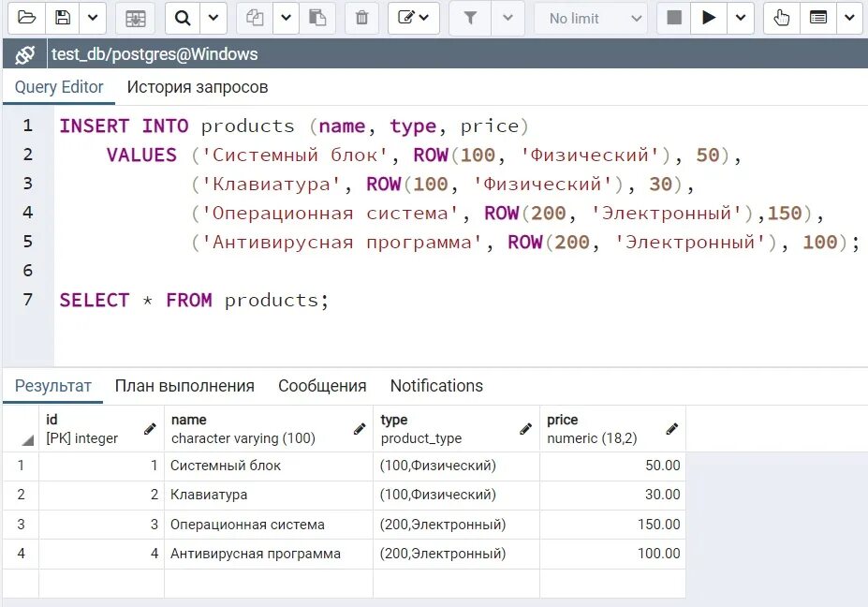
Task: Open the Execute options dropdown arrow
Action: tap(740, 18)
